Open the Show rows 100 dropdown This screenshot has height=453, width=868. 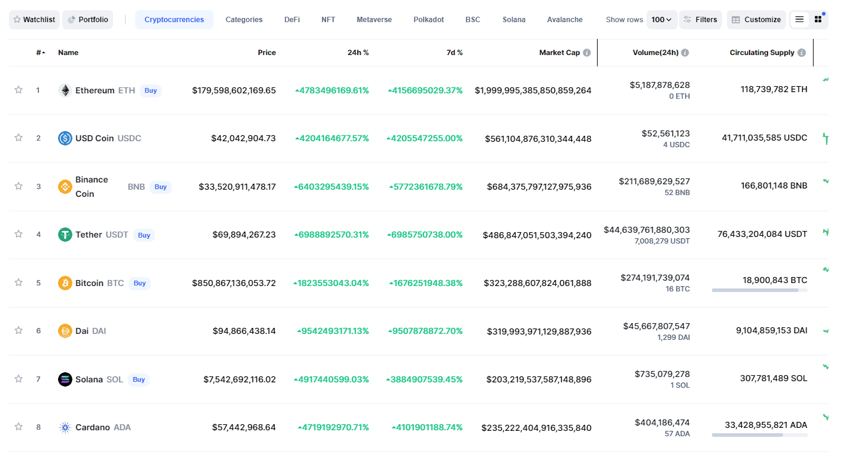[x=662, y=20]
